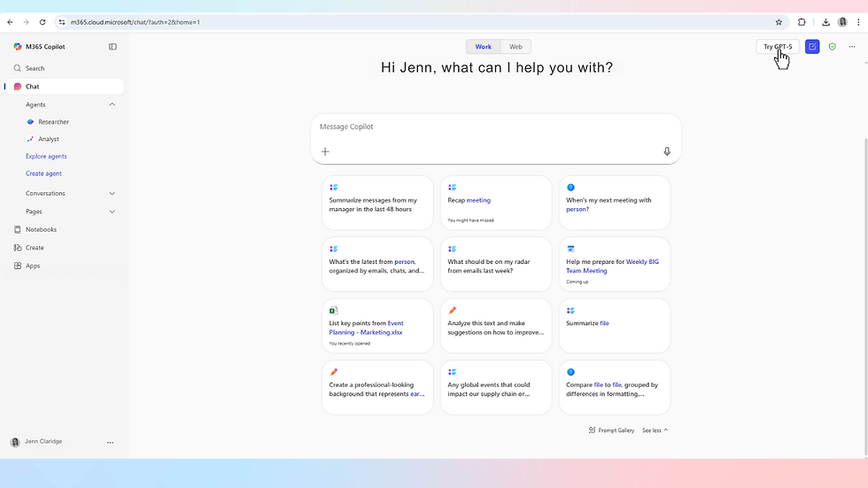The height and width of the screenshot is (488, 868).
Task: Click the microphone icon in message box
Action: pos(667,151)
